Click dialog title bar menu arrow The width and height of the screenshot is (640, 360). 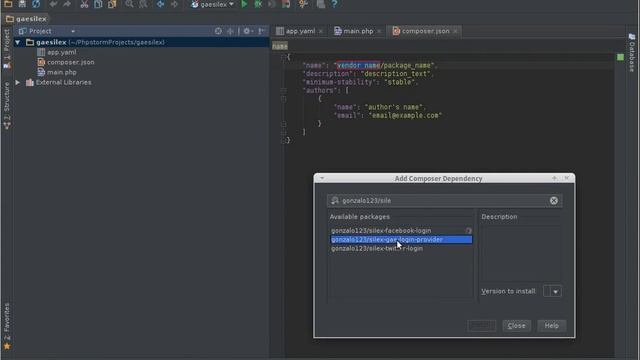pyautogui.click(x=322, y=178)
